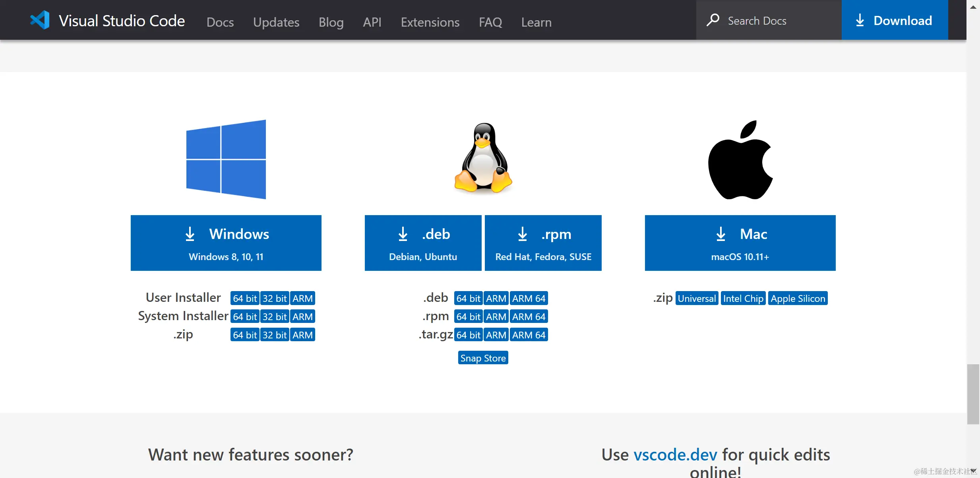
Task: Select System Installer 64 bit
Action: [245, 317]
